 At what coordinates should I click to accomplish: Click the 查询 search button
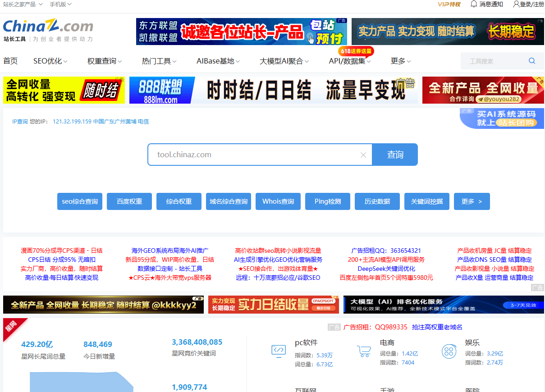click(395, 155)
